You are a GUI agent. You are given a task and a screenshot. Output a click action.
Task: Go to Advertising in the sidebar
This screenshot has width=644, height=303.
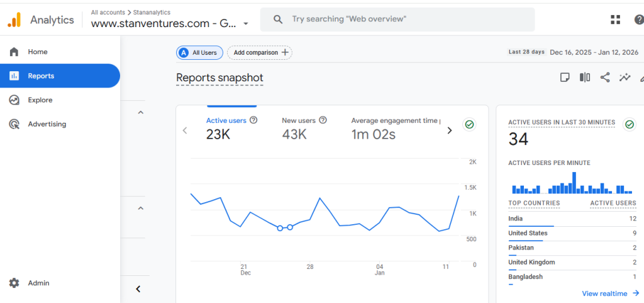(x=47, y=124)
